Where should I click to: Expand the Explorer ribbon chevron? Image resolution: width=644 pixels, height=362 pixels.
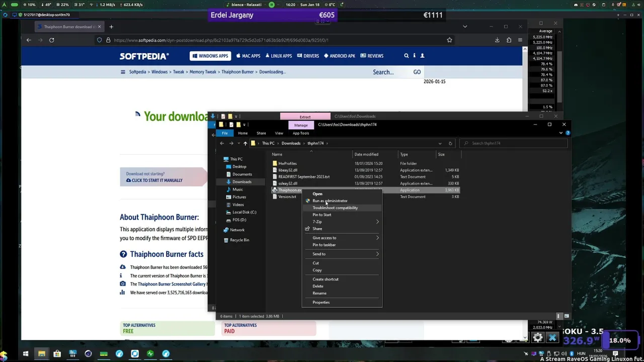click(x=561, y=133)
